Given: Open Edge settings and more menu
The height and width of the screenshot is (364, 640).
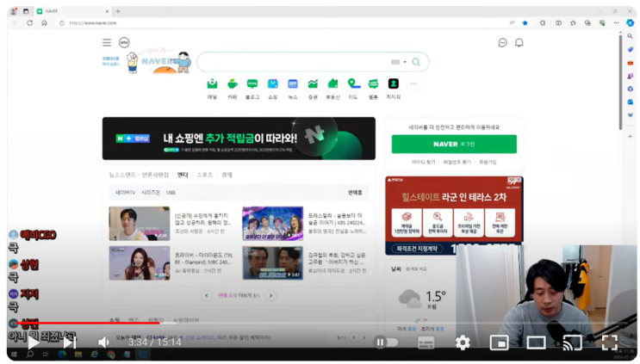Looking at the screenshot, I should tap(617, 23).
